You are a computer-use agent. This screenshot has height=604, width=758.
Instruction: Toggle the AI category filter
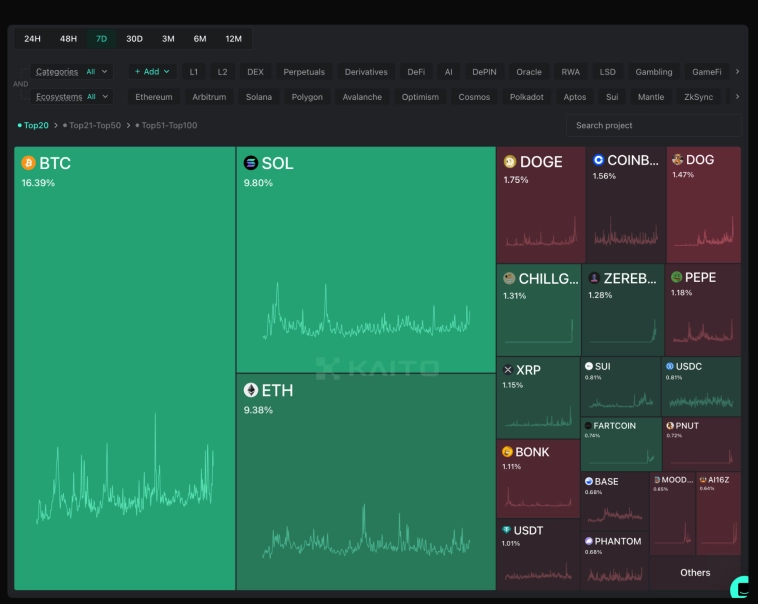click(449, 72)
